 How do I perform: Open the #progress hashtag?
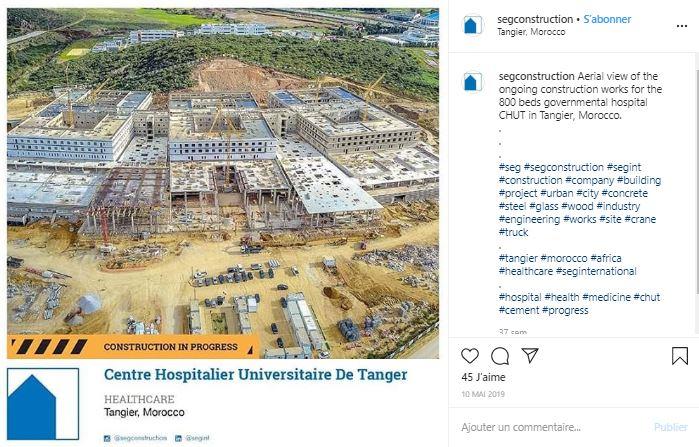point(565,310)
